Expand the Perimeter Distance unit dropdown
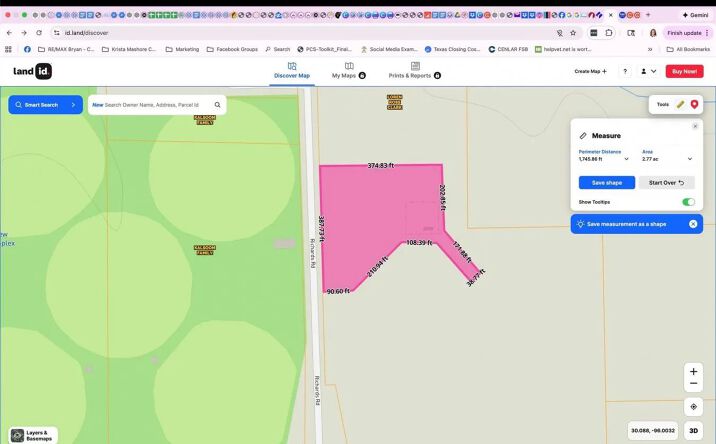The height and width of the screenshot is (444, 716). coord(626,159)
